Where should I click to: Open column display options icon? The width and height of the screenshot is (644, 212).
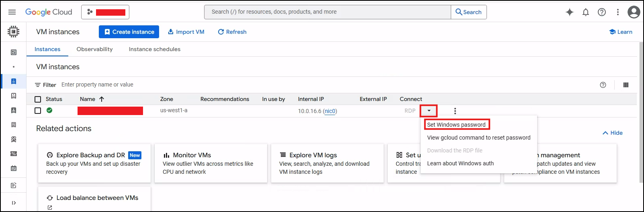click(626, 85)
